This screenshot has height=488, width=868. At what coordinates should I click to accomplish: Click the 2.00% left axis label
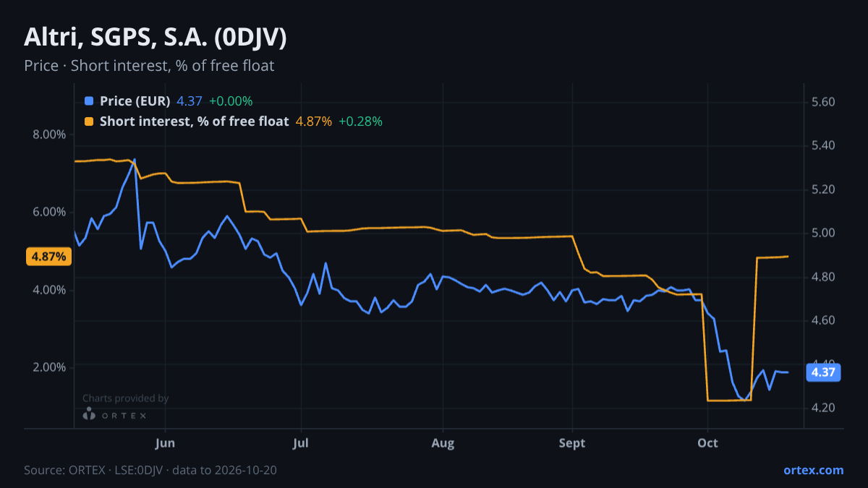[x=49, y=367]
